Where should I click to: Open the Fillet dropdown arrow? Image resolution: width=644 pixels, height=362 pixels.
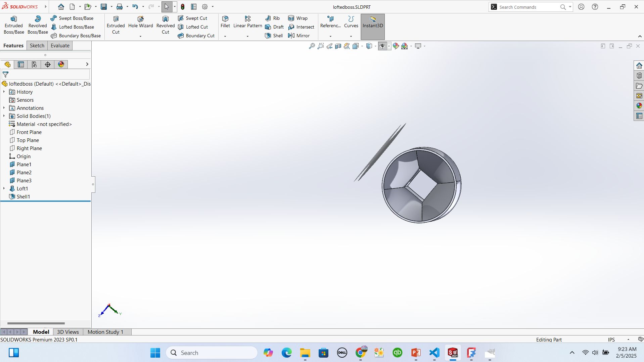[x=225, y=36]
